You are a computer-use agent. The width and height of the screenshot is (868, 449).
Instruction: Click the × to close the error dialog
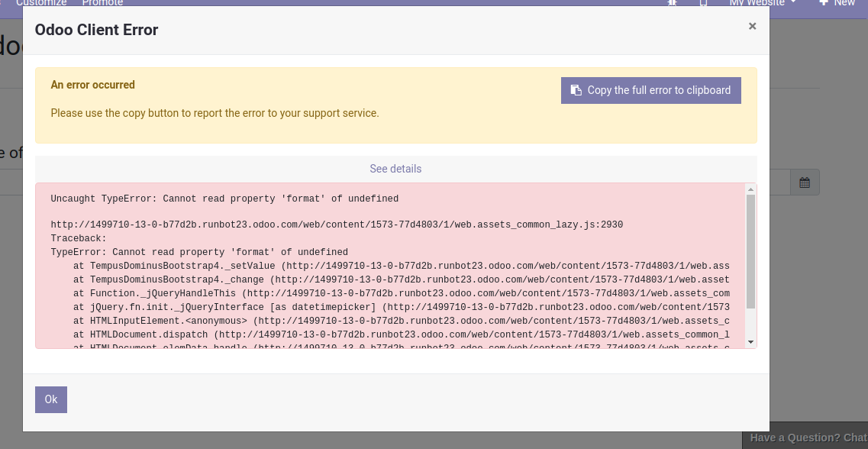click(x=752, y=26)
